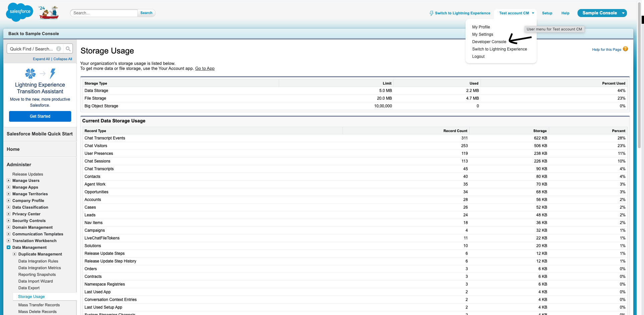
Task: Open the Test account CM user menu arrow
Action: (533, 13)
